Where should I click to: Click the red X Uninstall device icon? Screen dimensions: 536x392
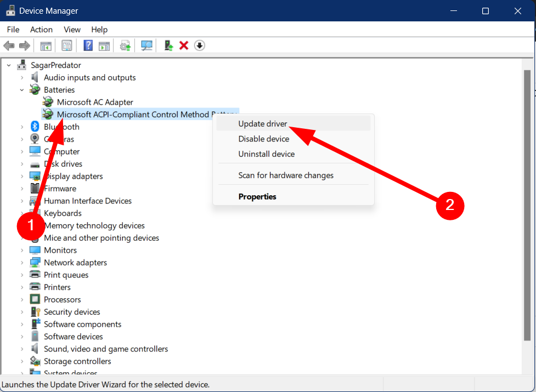tap(184, 46)
